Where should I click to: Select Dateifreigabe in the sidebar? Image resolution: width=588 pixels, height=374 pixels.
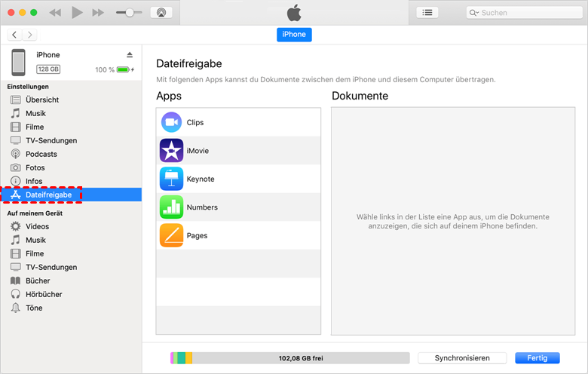[72, 195]
